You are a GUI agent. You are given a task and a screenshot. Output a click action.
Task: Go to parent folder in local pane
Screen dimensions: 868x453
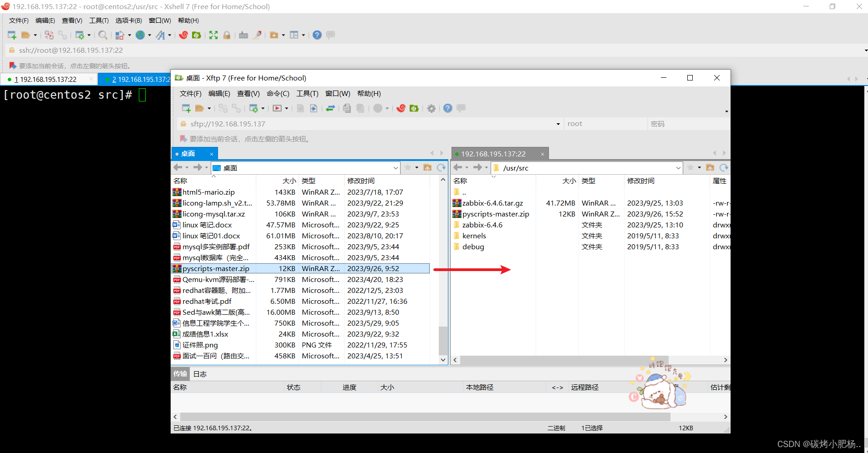[x=427, y=168]
